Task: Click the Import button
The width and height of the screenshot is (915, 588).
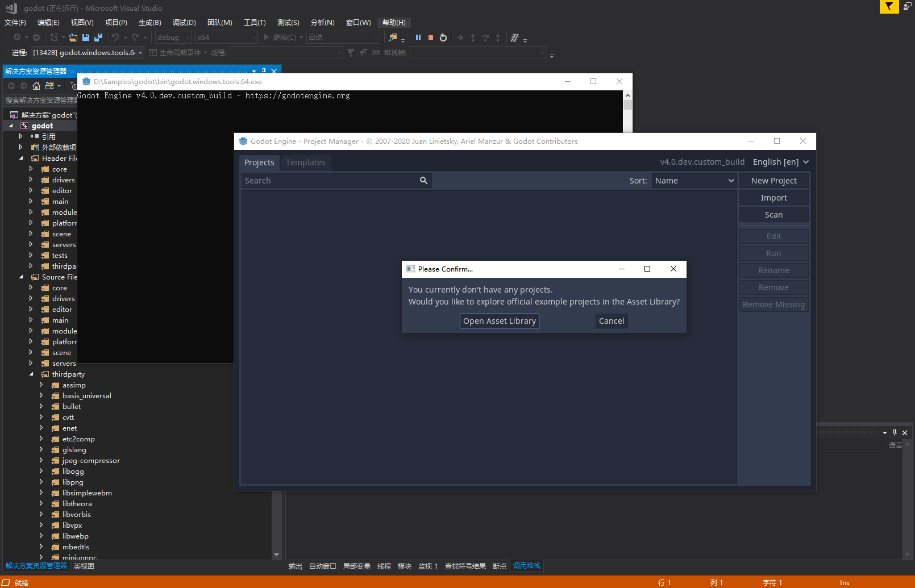Action: coord(774,198)
